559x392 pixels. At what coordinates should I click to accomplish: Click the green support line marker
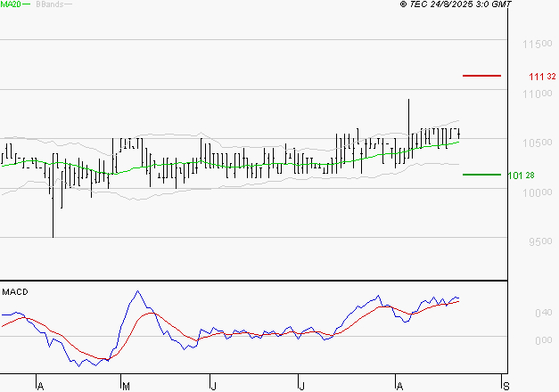tap(481, 175)
